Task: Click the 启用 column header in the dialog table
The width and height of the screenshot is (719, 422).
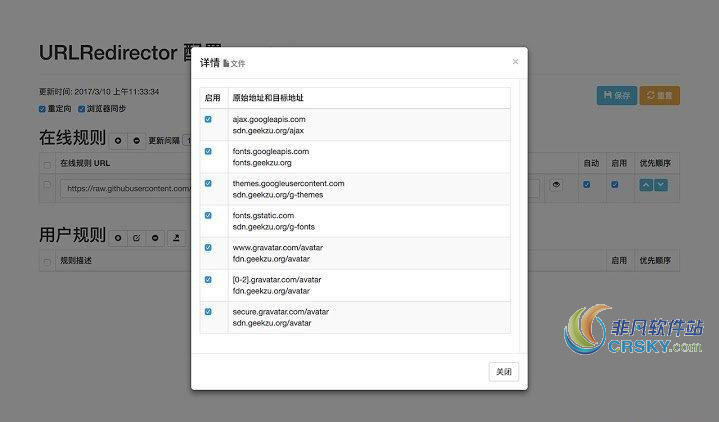Action: click(x=213, y=98)
